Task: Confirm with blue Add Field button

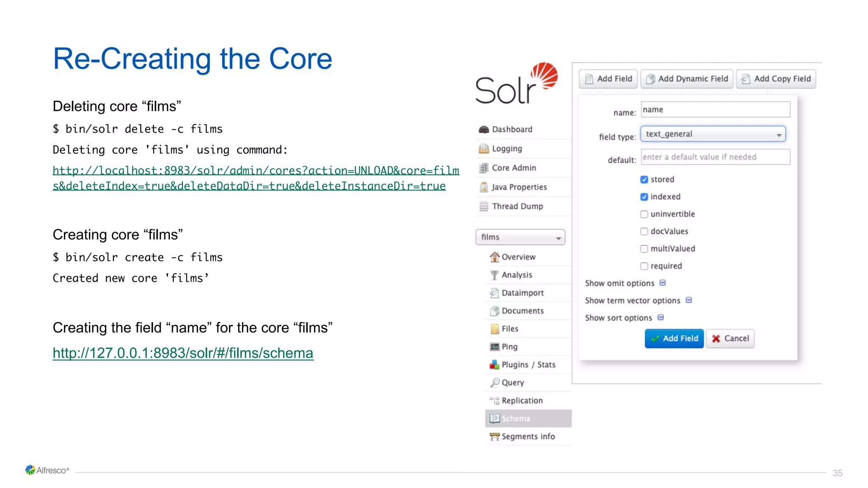Action: 674,338
